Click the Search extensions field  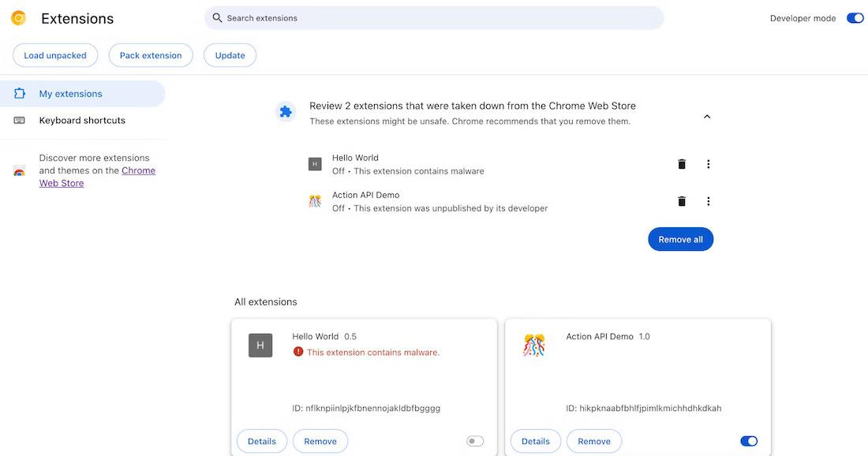tap(434, 17)
